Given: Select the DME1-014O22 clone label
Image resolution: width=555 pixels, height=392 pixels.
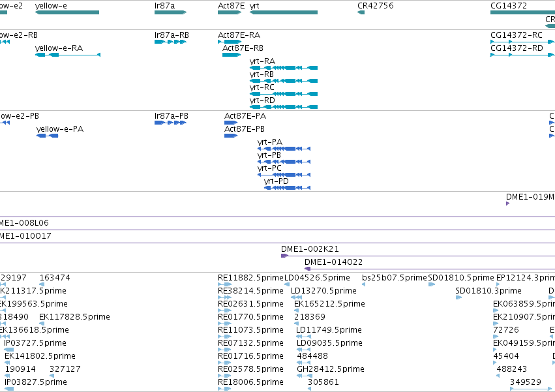Looking at the screenshot, I should (333, 262).
